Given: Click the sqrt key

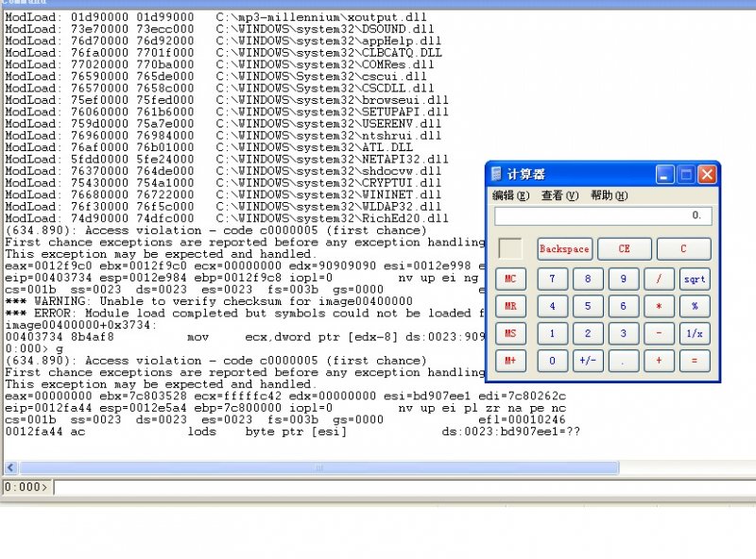Looking at the screenshot, I should [x=695, y=279].
